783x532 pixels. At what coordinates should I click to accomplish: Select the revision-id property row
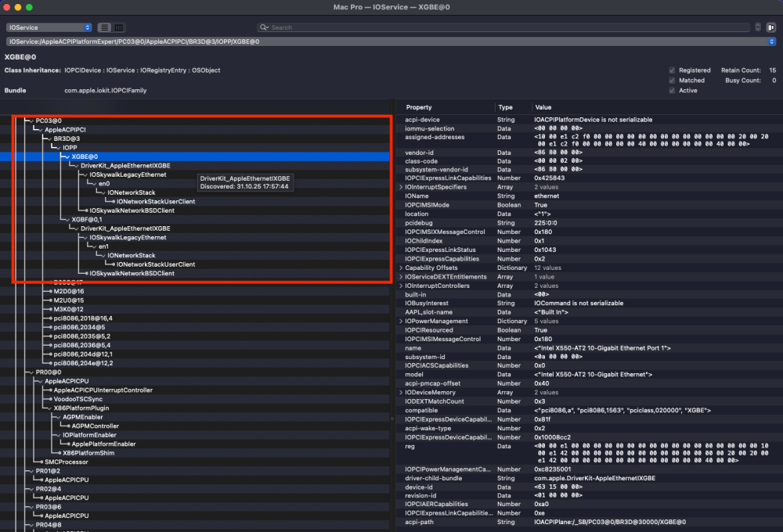click(590, 496)
